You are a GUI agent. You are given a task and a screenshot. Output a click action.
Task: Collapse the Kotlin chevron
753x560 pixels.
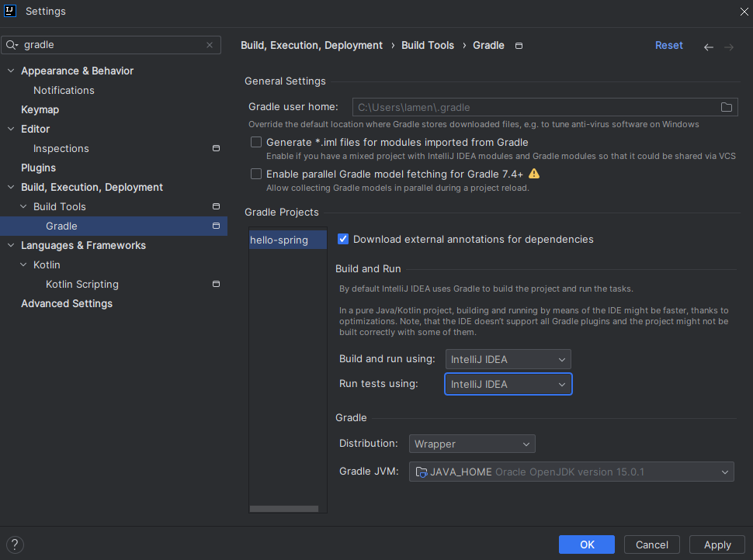pos(23,264)
